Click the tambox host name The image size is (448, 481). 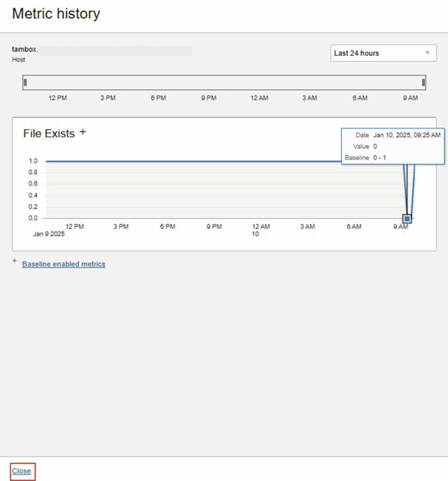pos(24,49)
